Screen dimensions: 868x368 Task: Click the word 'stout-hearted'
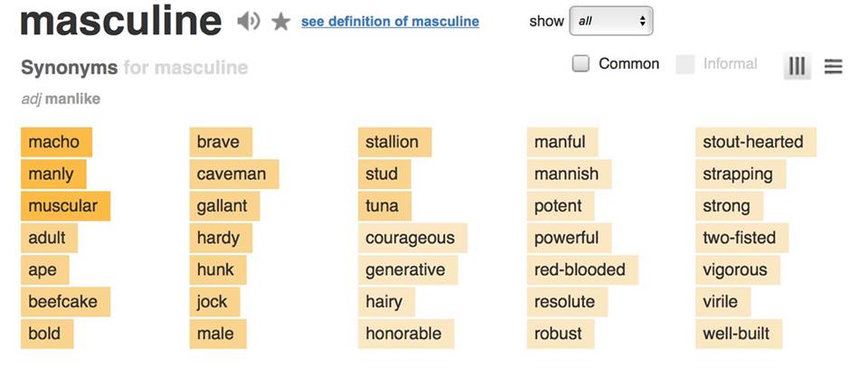pyautogui.click(x=753, y=142)
